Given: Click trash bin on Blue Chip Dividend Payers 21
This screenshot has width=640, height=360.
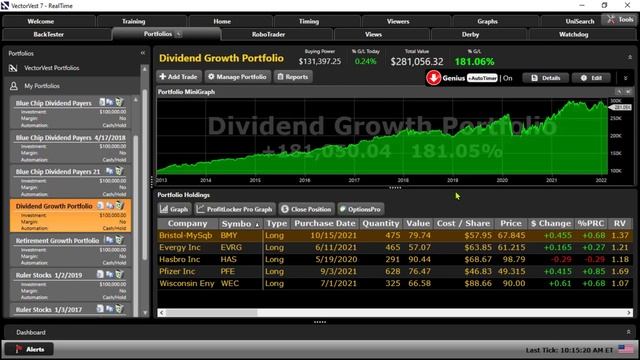Looking at the screenshot, I should (119, 171).
